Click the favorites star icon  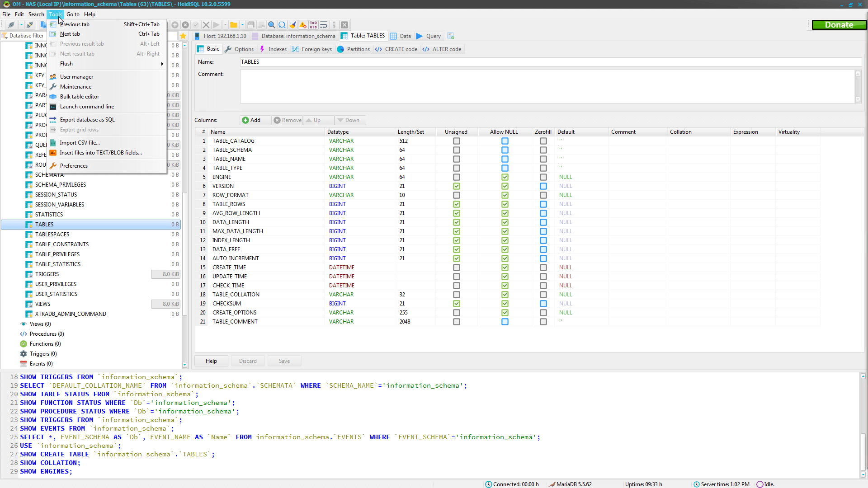(183, 36)
